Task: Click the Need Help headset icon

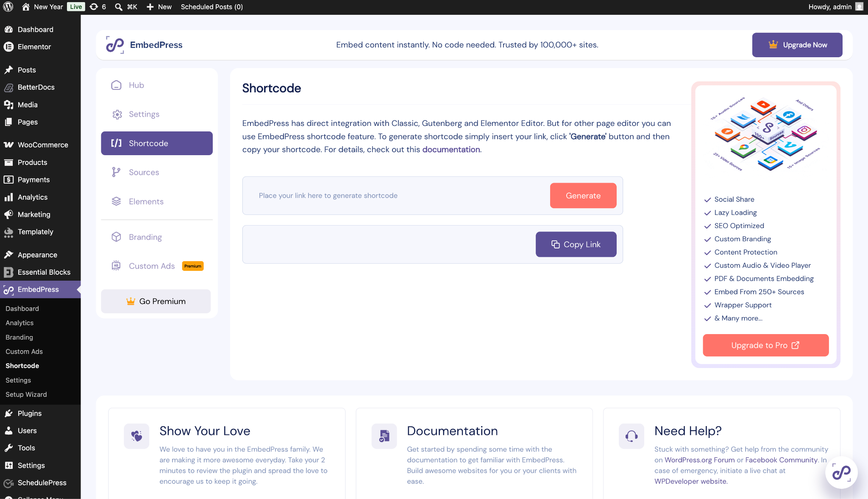Action: click(632, 436)
